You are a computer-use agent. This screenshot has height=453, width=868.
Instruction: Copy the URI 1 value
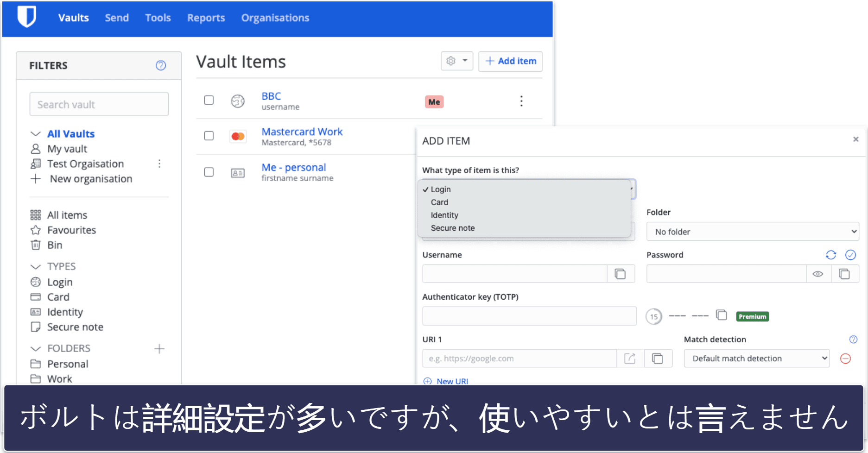[x=657, y=358]
